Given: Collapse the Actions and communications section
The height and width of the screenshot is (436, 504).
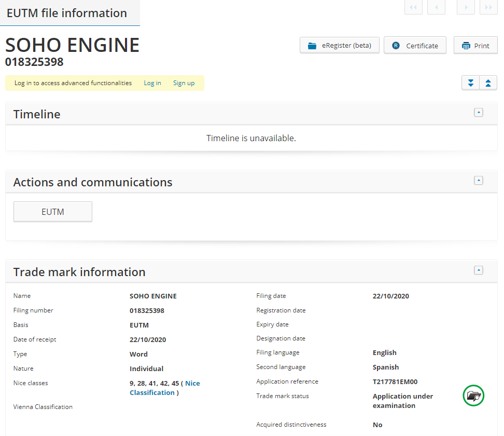Looking at the screenshot, I should 479,181.
